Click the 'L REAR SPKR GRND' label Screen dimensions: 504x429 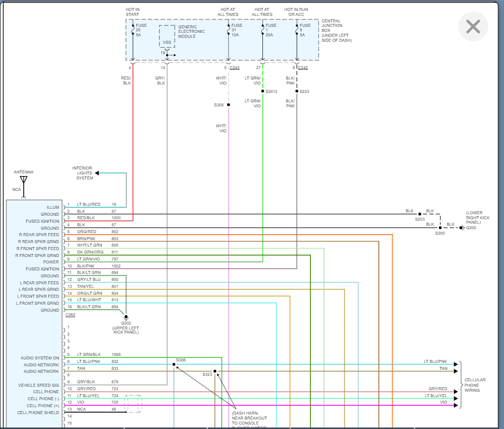tap(39, 289)
